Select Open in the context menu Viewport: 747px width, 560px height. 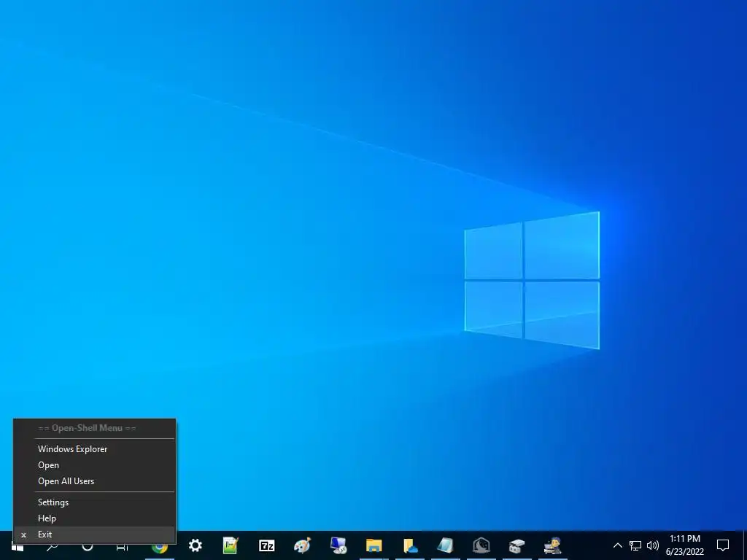point(94,465)
